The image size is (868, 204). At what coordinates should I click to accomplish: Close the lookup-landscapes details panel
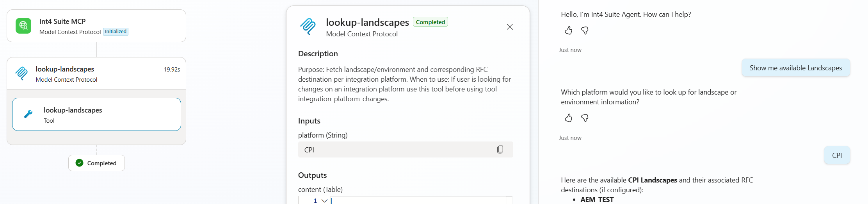point(510,27)
